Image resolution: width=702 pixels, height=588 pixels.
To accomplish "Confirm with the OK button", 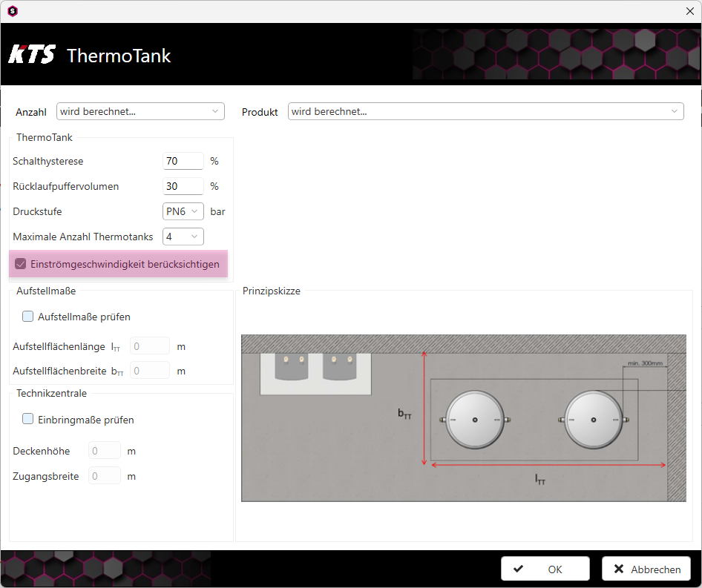I will click(x=545, y=569).
